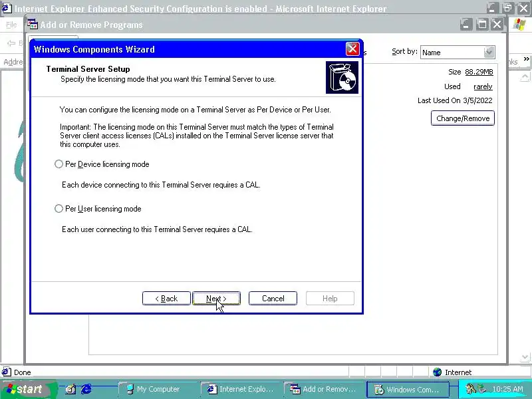Click the Add or Remove Programs title icon

33,25
